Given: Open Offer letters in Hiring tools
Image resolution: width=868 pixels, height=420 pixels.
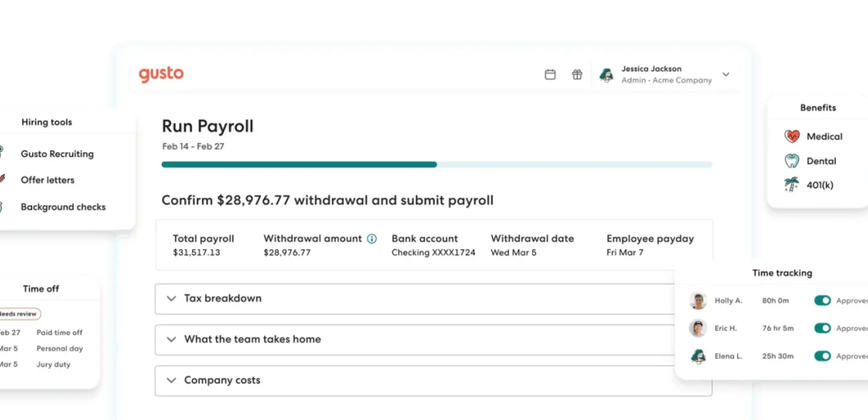Looking at the screenshot, I should click(x=47, y=180).
